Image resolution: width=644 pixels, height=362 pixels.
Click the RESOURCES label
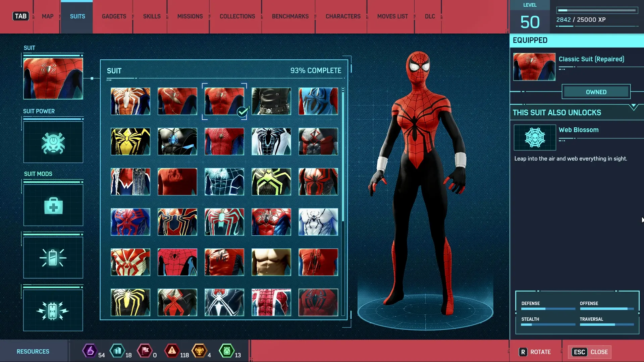pos(33,352)
